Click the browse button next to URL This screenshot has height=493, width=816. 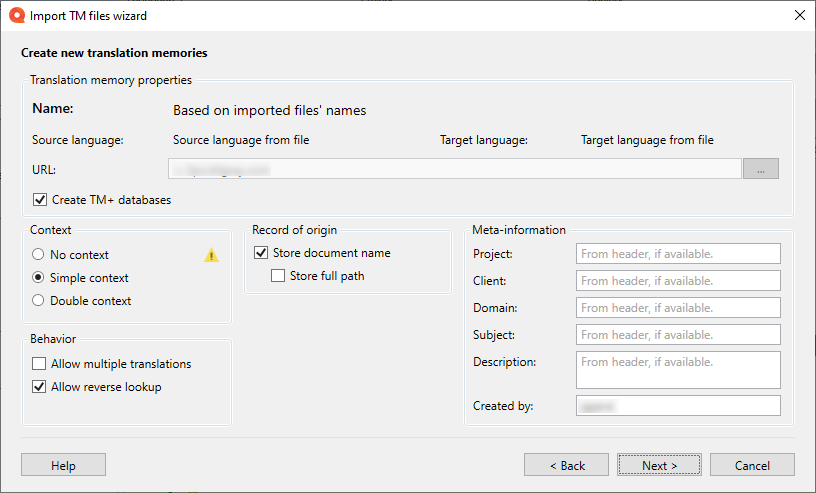(760, 169)
